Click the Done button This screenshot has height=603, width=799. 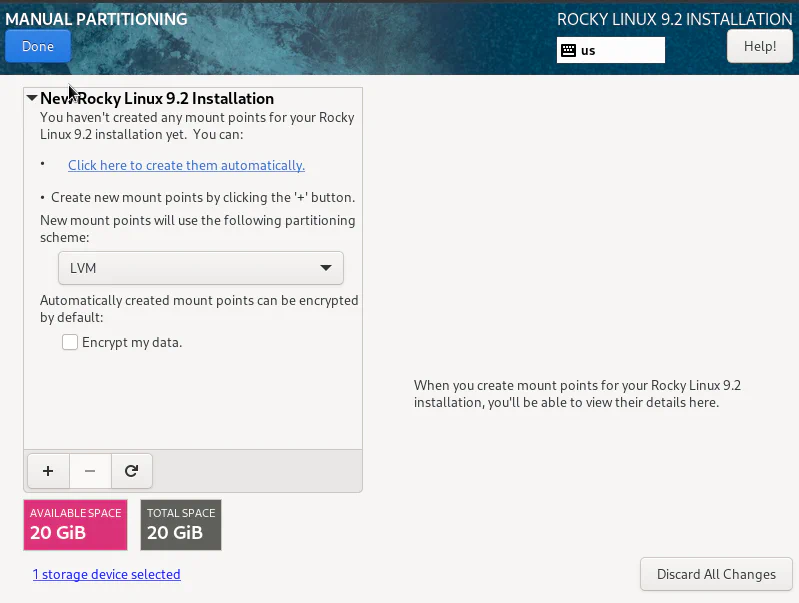(38, 46)
